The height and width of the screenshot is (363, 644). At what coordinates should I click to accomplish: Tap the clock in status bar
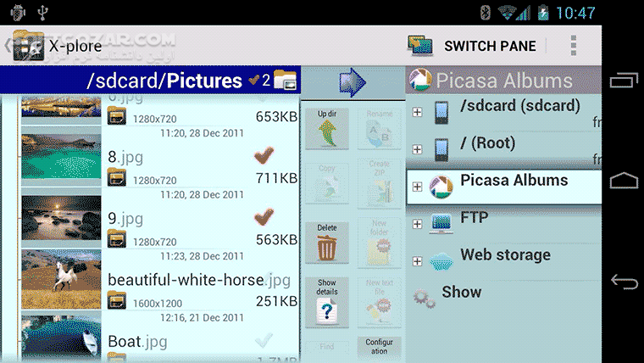(x=575, y=13)
